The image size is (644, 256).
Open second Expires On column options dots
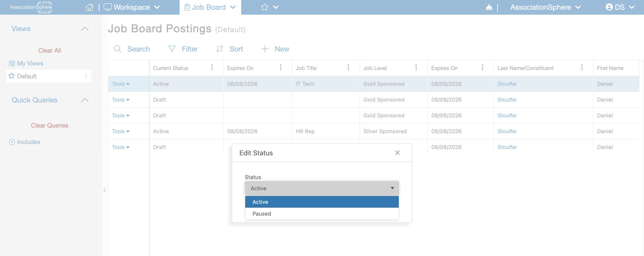pyautogui.click(x=483, y=67)
